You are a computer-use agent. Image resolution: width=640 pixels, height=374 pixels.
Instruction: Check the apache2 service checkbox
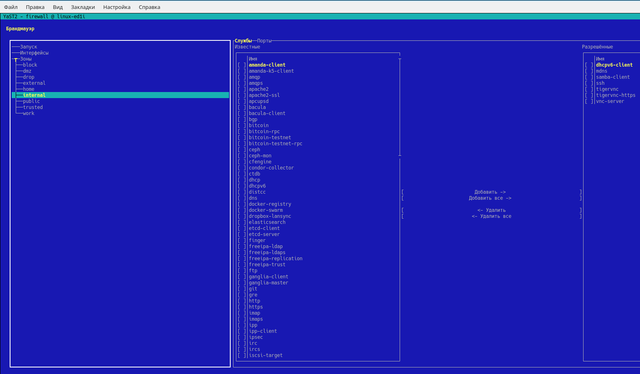(242, 89)
